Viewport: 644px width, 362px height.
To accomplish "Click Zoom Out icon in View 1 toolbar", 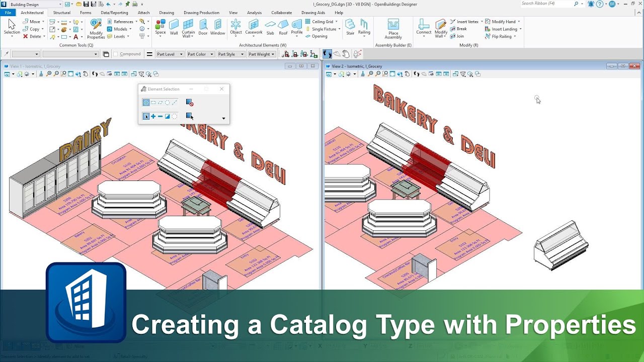I will click(56, 74).
